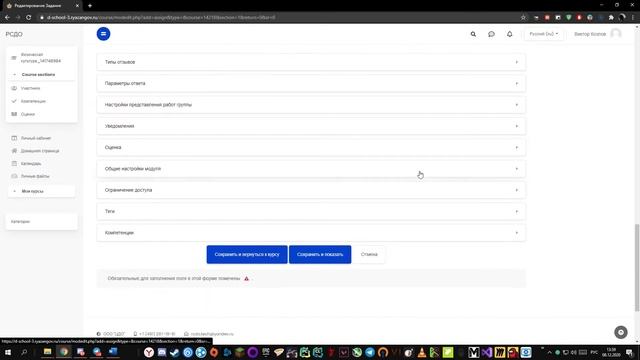The width and height of the screenshot is (640, 360).
Task: Open the Discord taskbar icon
Action: tap(162, 352)
